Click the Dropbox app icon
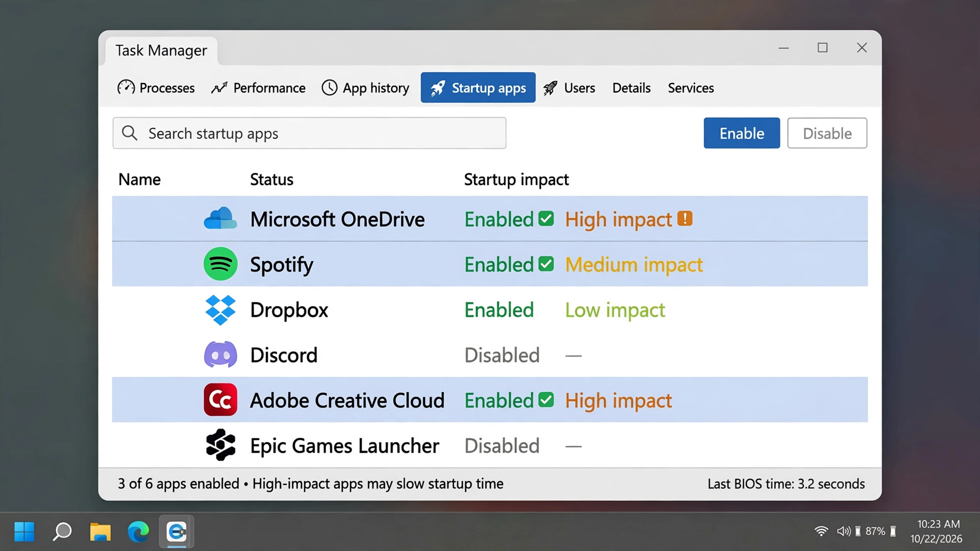 (220, 309)
